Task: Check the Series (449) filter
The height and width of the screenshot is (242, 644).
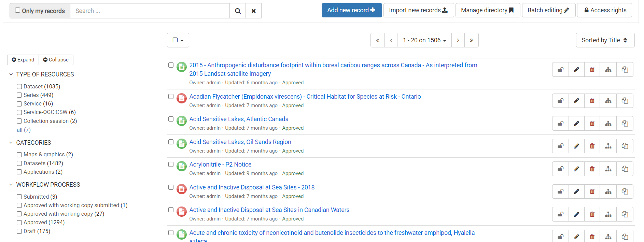Action: tap(19, 95)
